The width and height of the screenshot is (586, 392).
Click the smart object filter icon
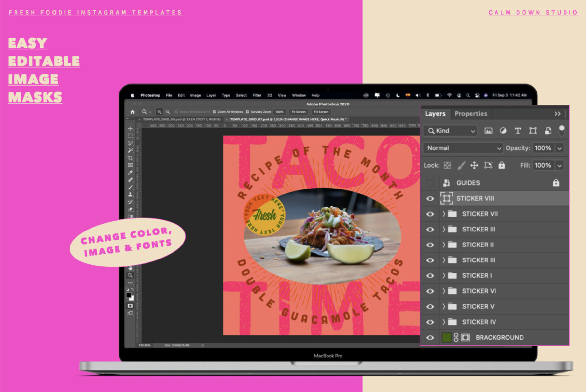click(548, 131)
